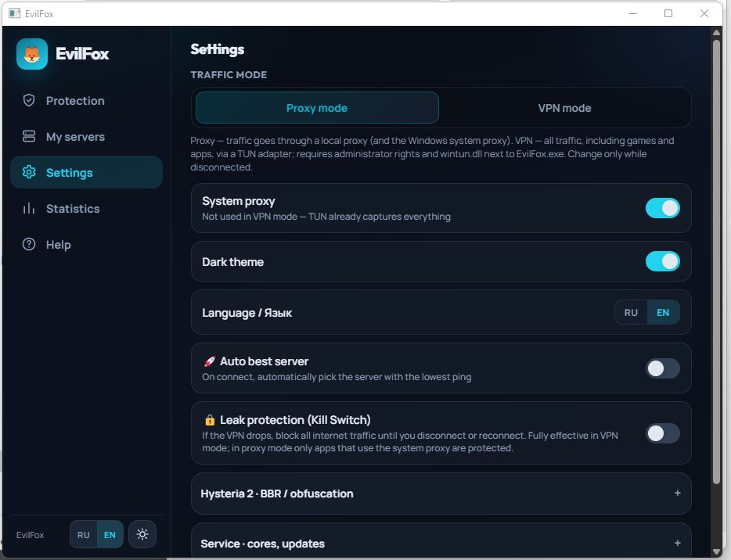Click the lock icon beside Leak protection
731x560 pixels.
(210, 420)
